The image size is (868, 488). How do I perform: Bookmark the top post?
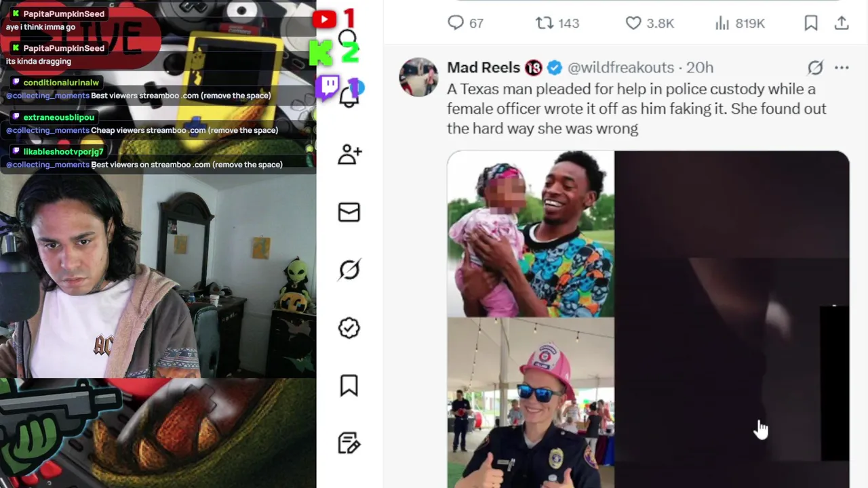[811, 23]
